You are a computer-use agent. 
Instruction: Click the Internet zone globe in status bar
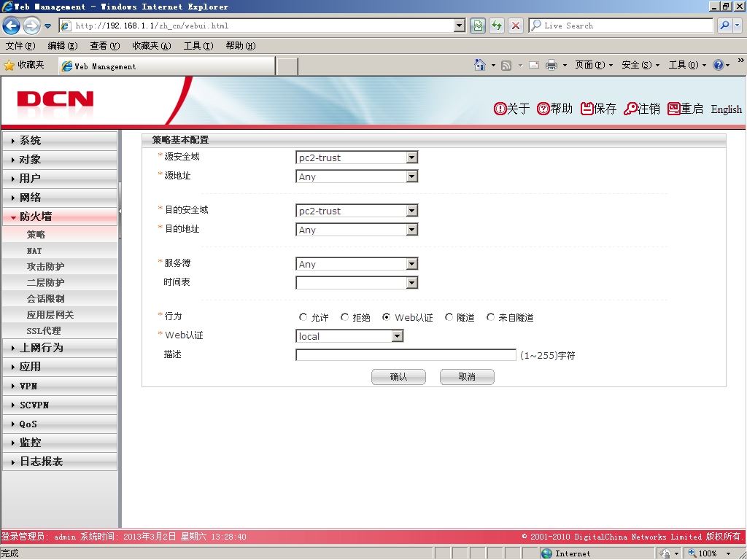point(546,553)
